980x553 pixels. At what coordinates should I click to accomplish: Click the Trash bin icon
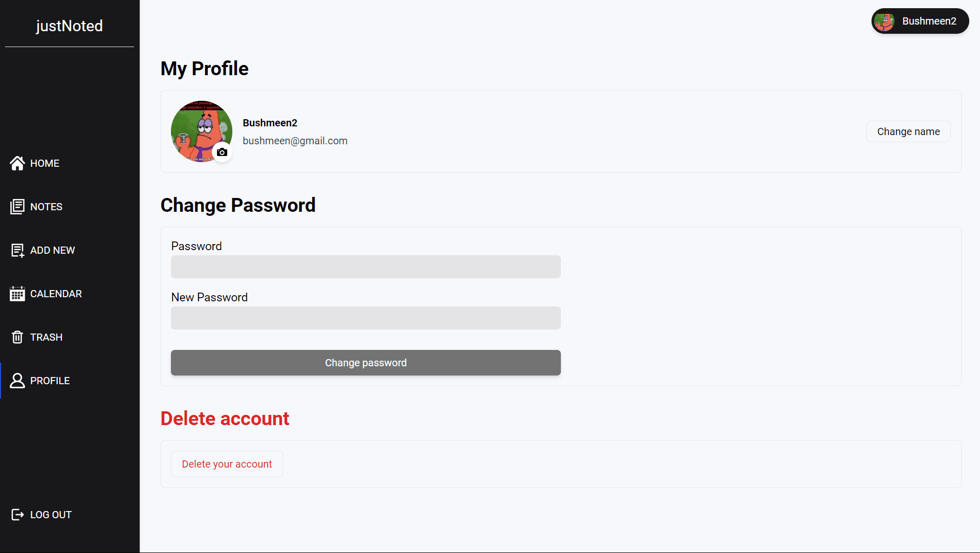click(17, 337)
